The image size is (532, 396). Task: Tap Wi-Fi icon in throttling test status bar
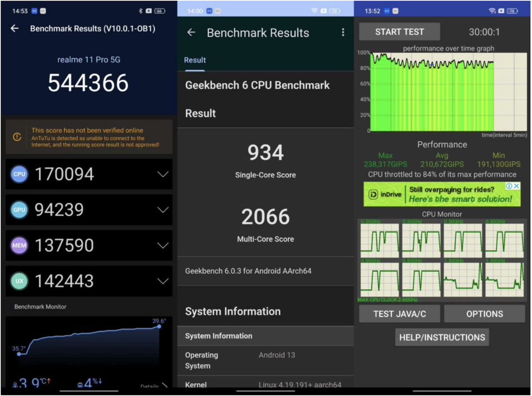[x=492, y=11]
